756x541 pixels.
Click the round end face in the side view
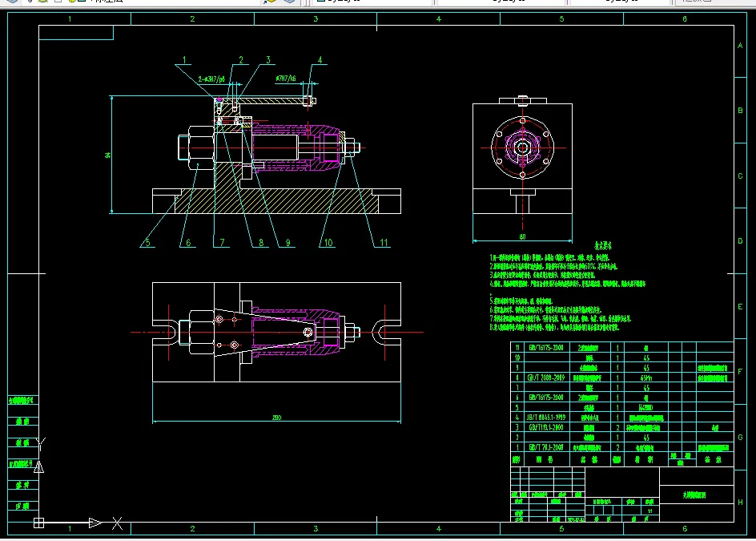pyautogui.click(x=523, y=147)
